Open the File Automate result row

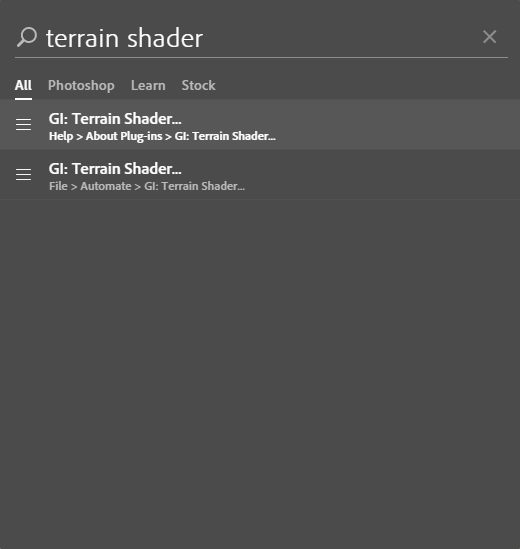point(260,174)
